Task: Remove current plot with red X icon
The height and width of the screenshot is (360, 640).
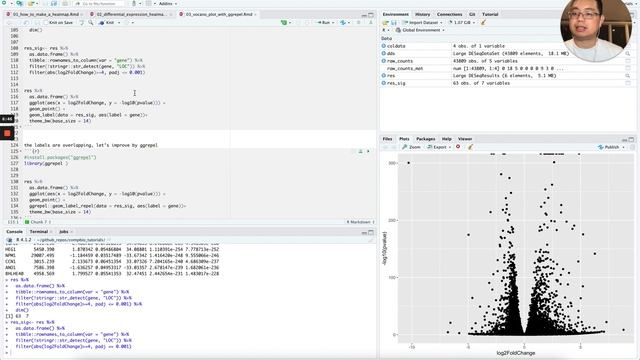Action: click(458, 147)
